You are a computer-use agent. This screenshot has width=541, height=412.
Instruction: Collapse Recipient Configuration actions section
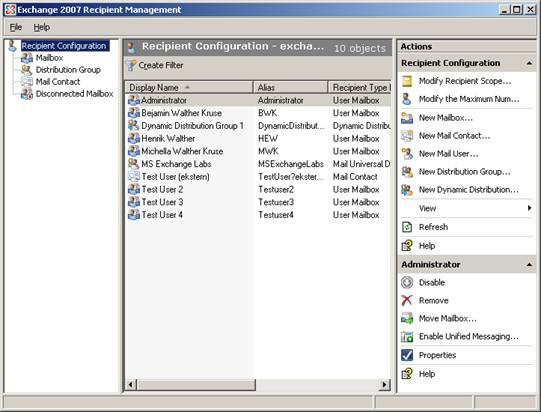pyautogui.click(x=529, y=63)
